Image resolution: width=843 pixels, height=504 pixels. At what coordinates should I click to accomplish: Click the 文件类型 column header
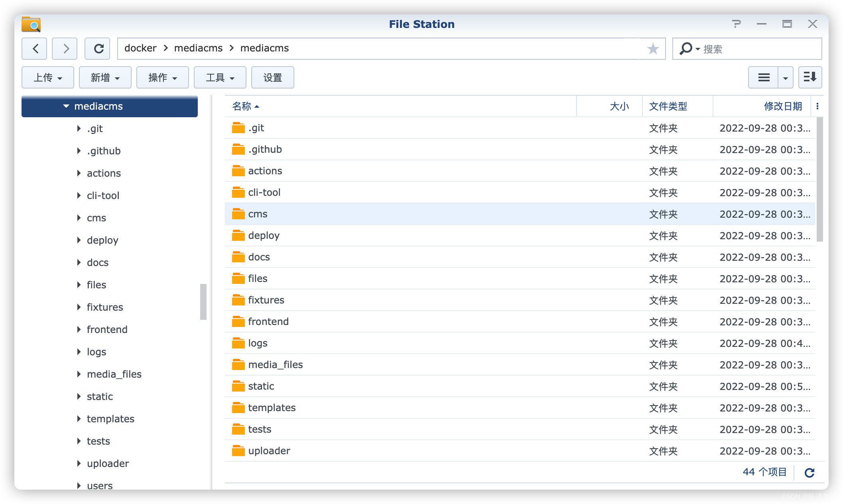click(x=668, y=107)
